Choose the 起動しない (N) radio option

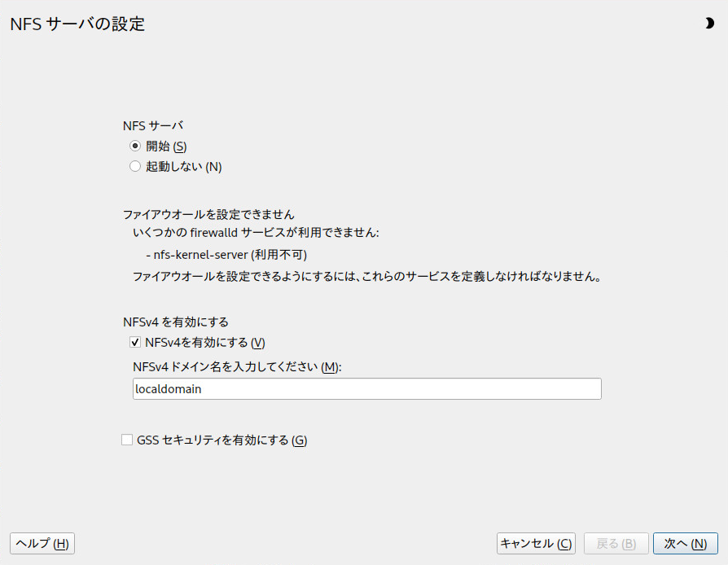pos(135,166)
